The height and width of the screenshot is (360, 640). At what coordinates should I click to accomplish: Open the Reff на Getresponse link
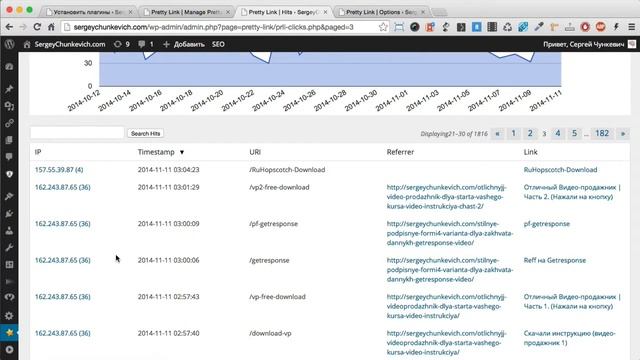(x=555, y=260)
